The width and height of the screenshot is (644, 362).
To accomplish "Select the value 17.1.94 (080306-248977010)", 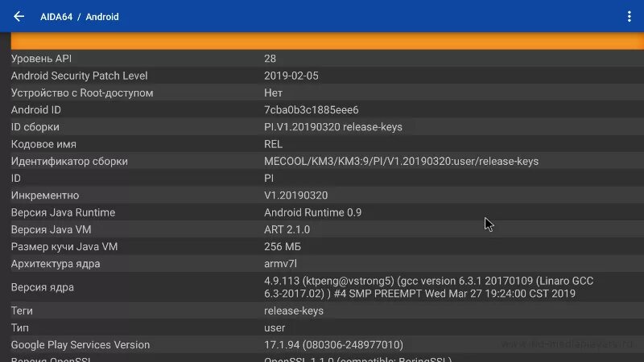I will (x=333, y=345).
